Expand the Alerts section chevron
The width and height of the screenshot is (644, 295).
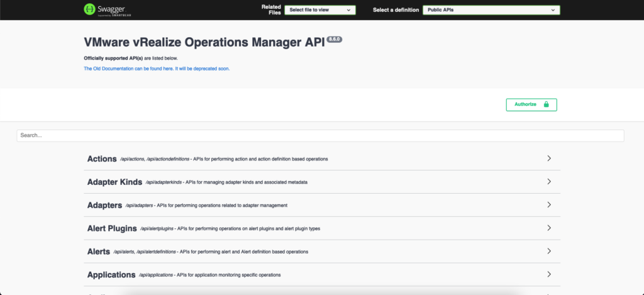pos(549,251)
